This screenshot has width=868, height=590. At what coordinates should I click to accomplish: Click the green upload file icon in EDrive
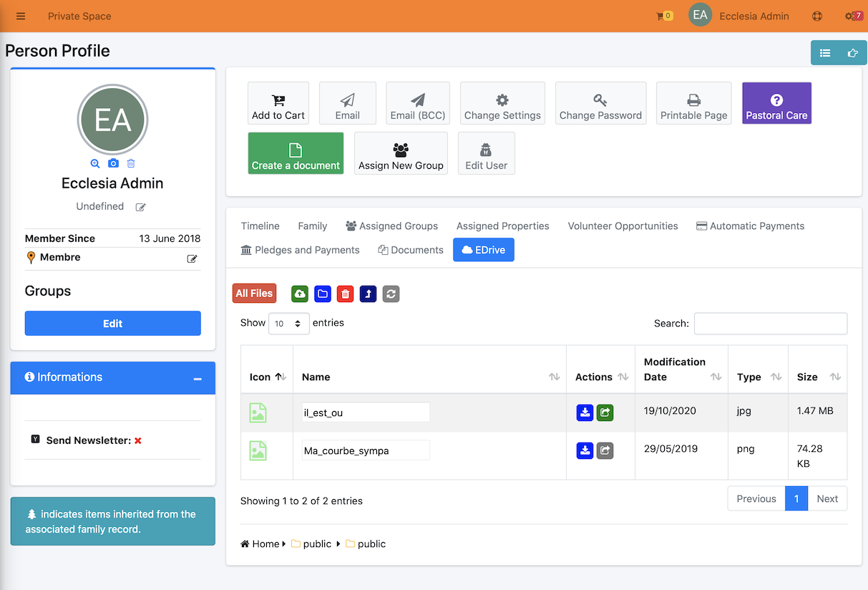(x=300, y=294)
